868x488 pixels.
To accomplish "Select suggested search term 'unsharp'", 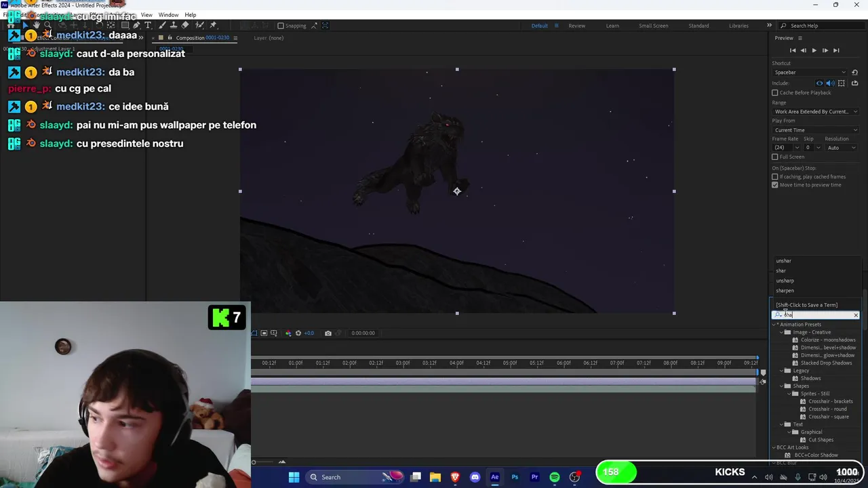I will tap(785, 281).
